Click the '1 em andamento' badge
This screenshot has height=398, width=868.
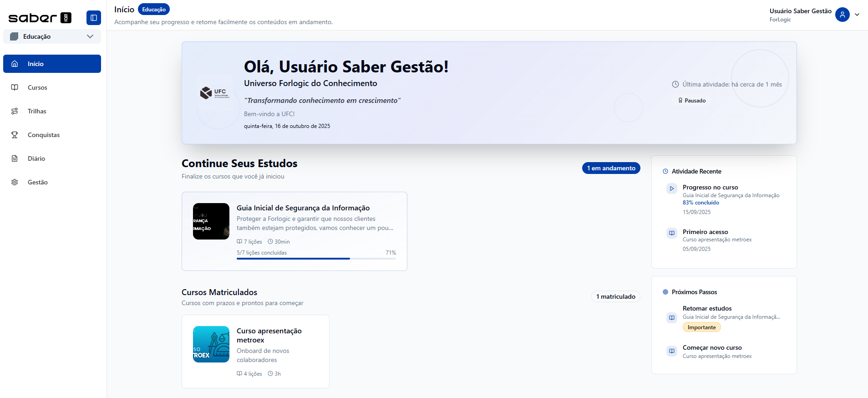(x=611, y=168)
